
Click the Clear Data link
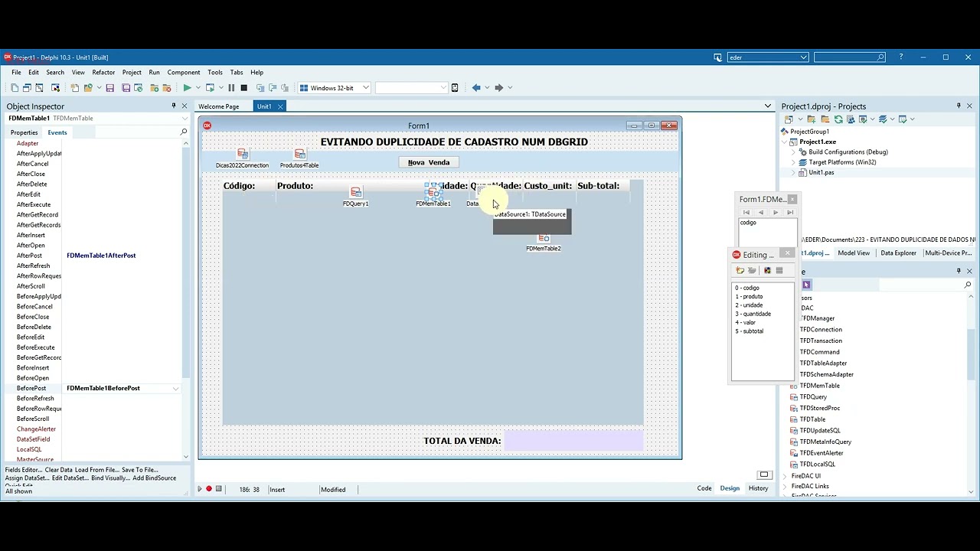tap(59, 470)
